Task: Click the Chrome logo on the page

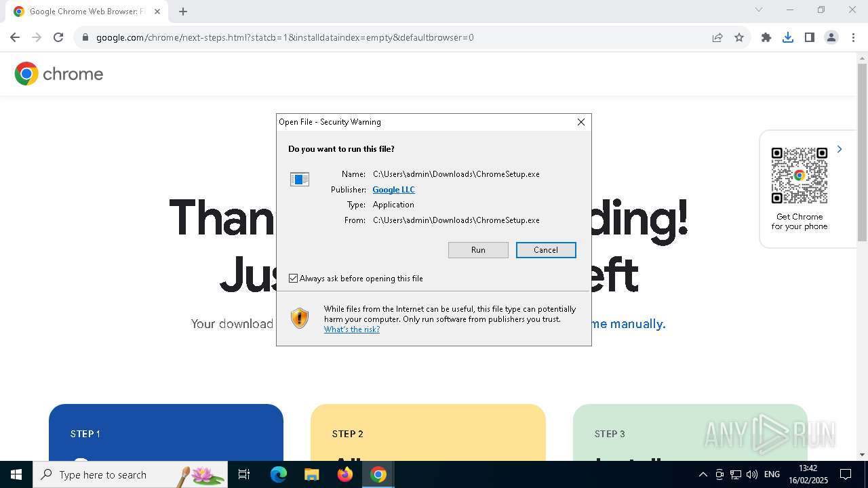Action: click(59, 73)
